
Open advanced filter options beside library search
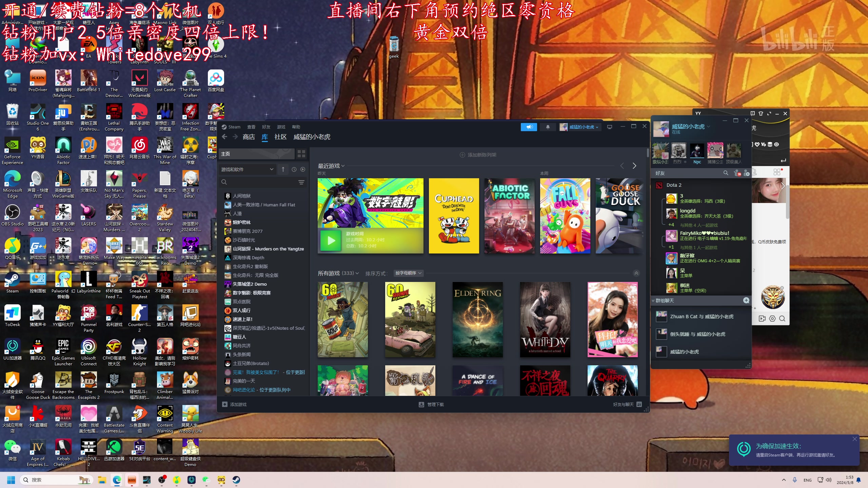point(301,182)
